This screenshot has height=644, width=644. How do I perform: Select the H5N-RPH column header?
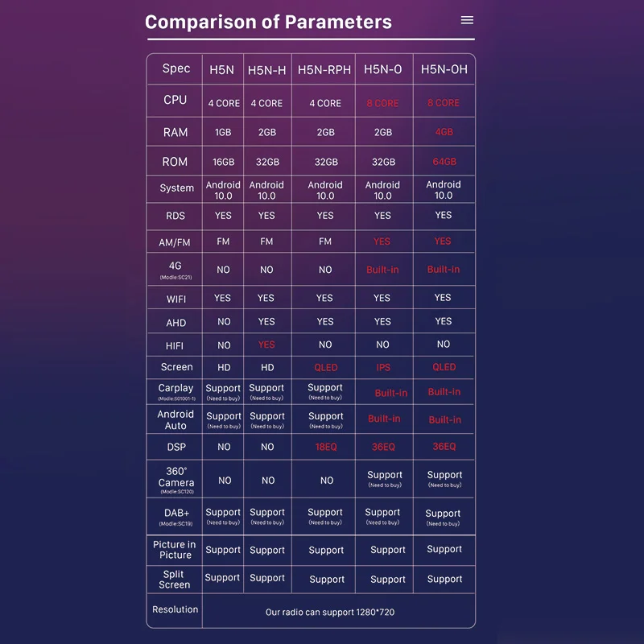coord(324,70)
